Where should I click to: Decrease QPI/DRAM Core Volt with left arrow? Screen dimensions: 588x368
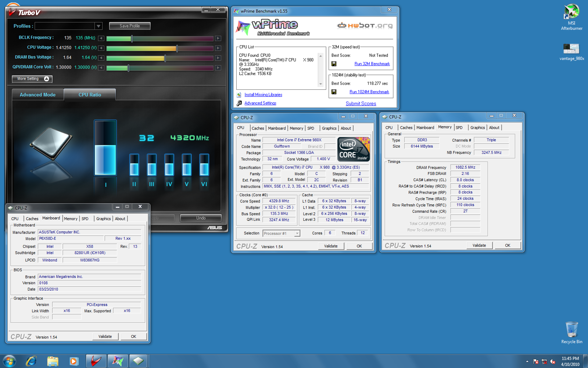[x=101, y=68]
